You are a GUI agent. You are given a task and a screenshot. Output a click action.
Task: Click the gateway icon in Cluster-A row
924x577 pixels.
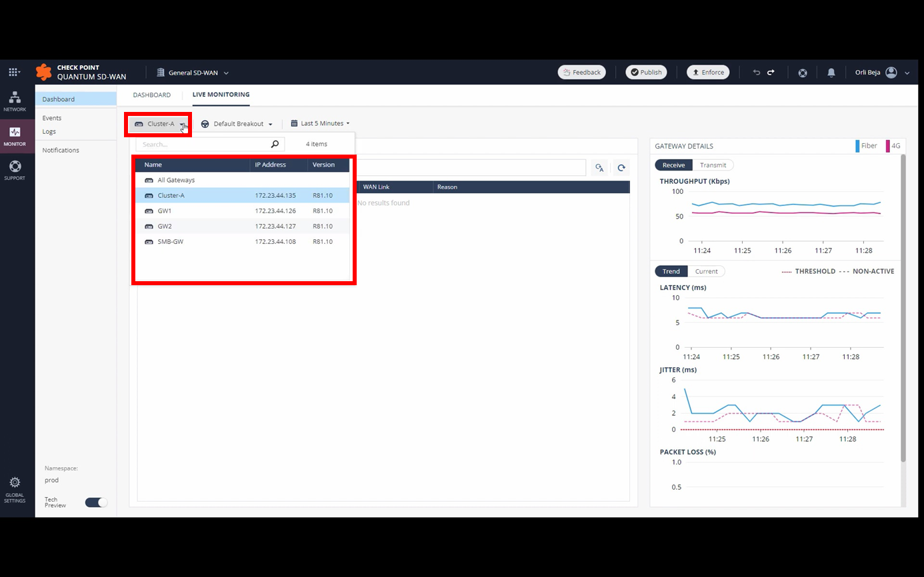point(149,196)
